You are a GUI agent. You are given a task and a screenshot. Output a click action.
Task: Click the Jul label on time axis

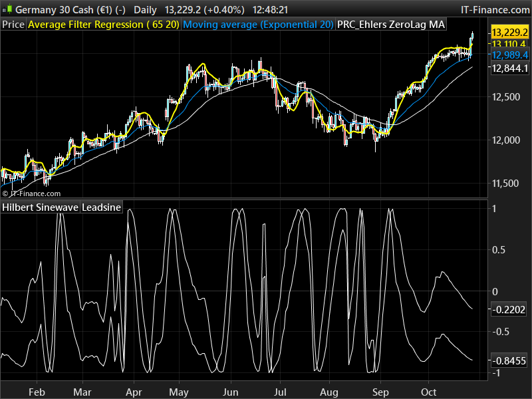click(280, 392)
